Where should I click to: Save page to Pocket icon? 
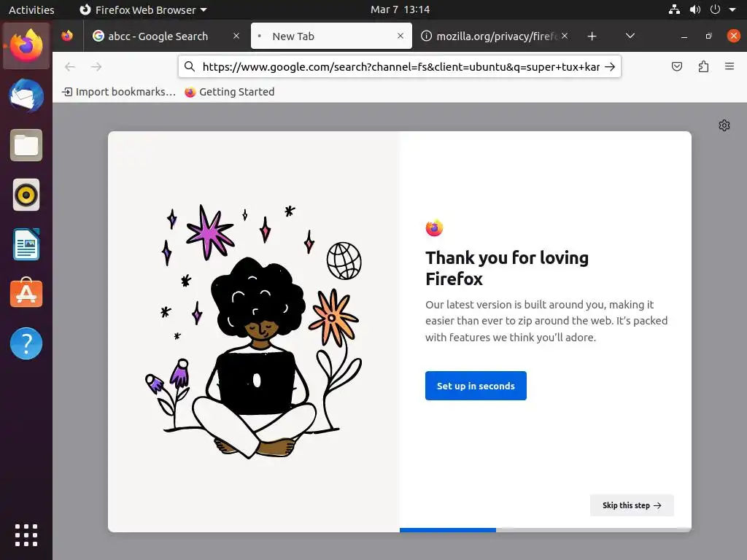(x=676, y=66)
